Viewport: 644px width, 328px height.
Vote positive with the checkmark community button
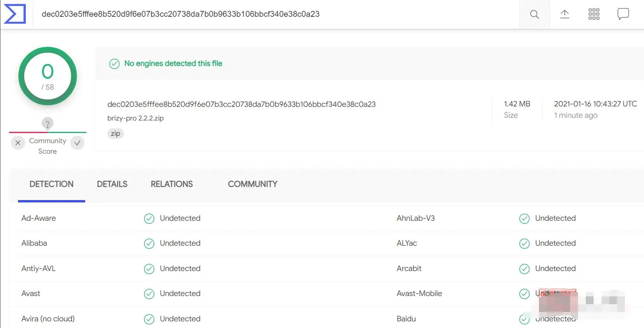[x=77, y=143]
